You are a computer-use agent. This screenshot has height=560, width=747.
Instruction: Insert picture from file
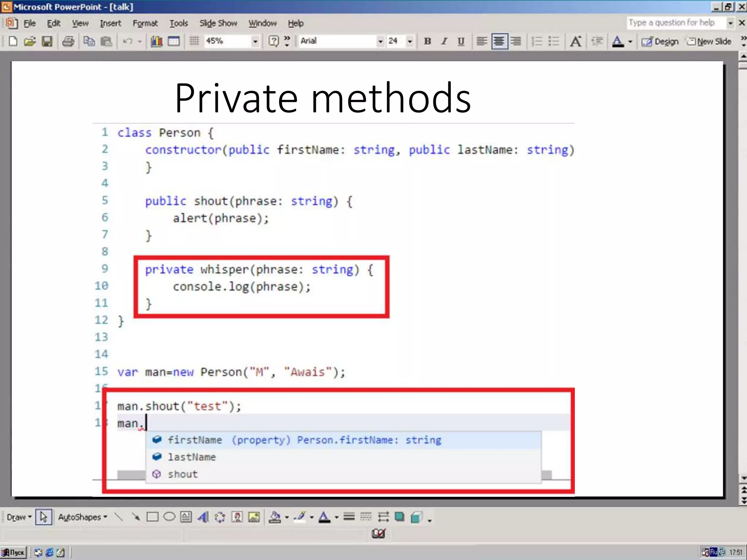(254, 517)
